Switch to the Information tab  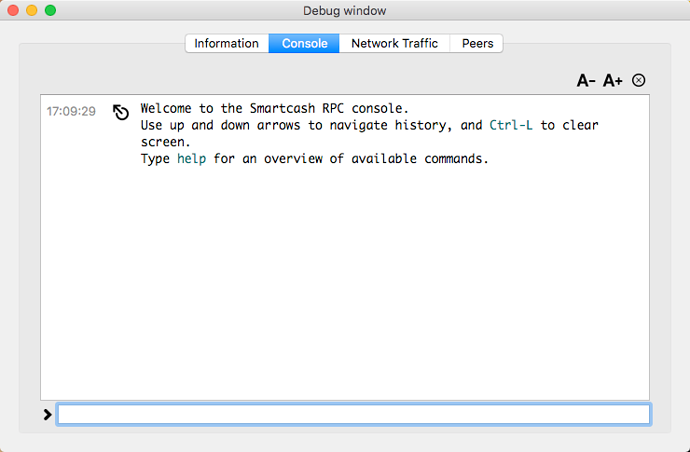coord(227,43)
